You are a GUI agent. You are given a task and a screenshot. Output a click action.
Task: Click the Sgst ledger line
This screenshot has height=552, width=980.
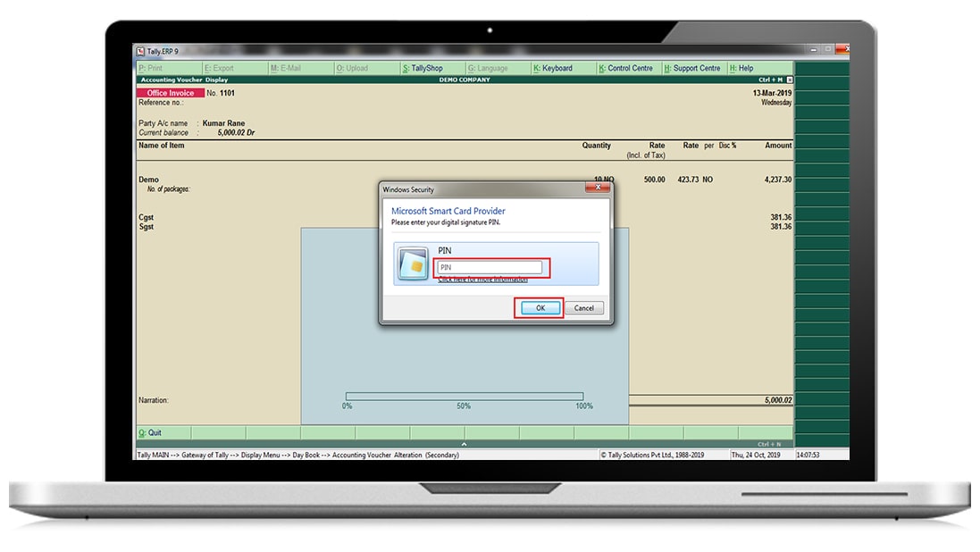146,227
